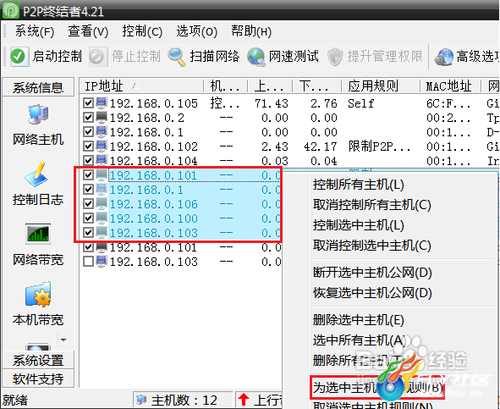
Task: Click the computer icon for 192.168.0.106
Action: [x=102, y=203]
